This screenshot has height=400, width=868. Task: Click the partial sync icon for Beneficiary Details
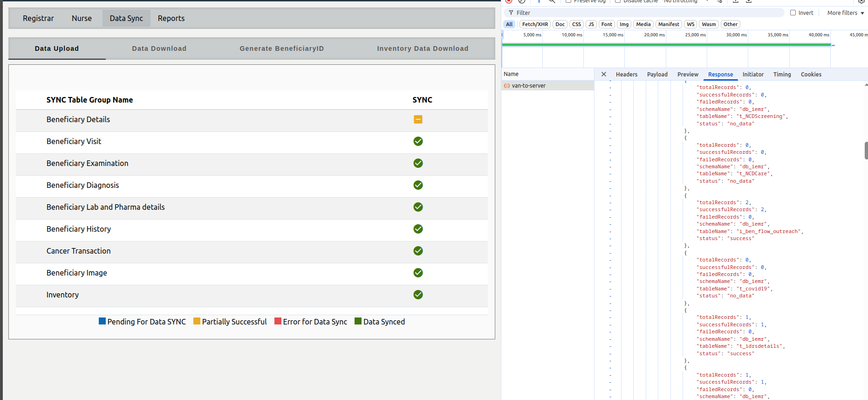[x=418, y=119]
